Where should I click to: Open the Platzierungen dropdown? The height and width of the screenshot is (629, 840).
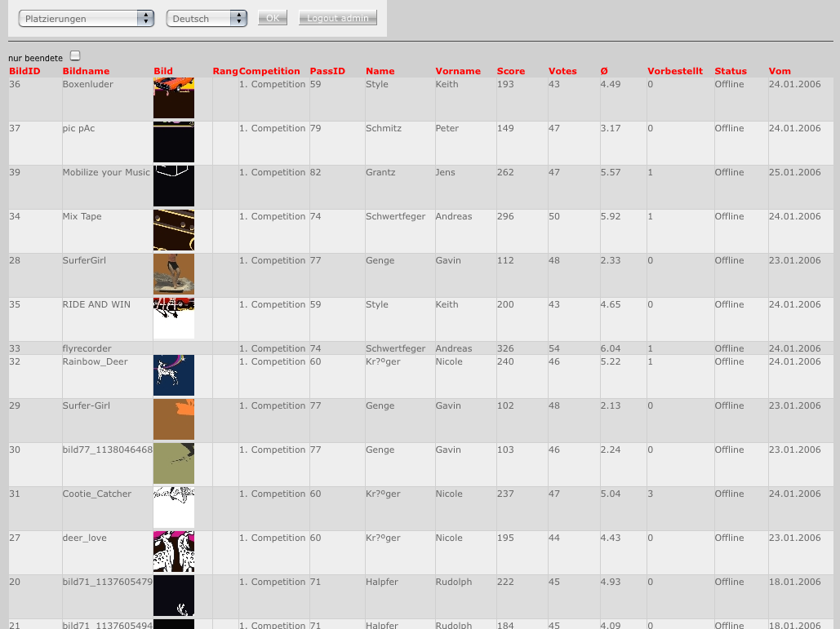[82, 16]
